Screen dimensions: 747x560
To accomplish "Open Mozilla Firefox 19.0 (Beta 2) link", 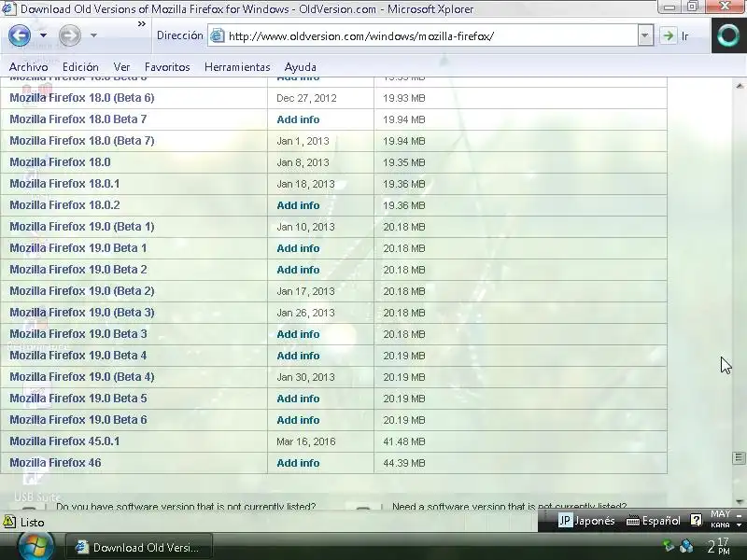I will [x=82, y=290].
